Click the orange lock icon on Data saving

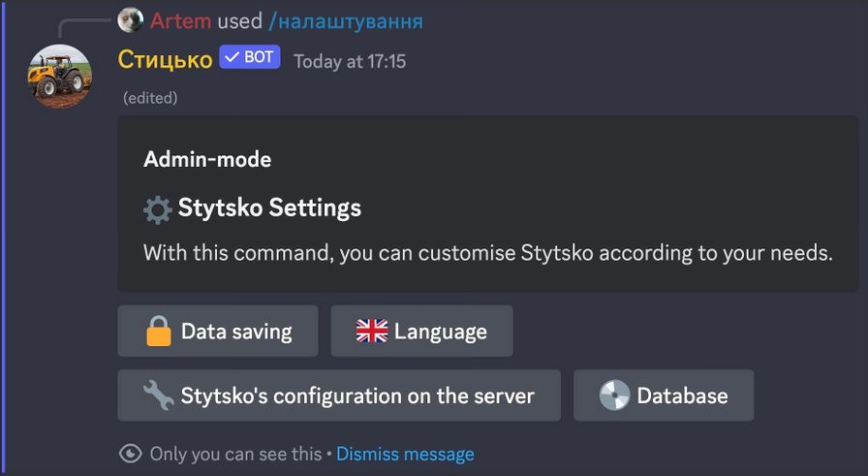(x=159, y=331)
